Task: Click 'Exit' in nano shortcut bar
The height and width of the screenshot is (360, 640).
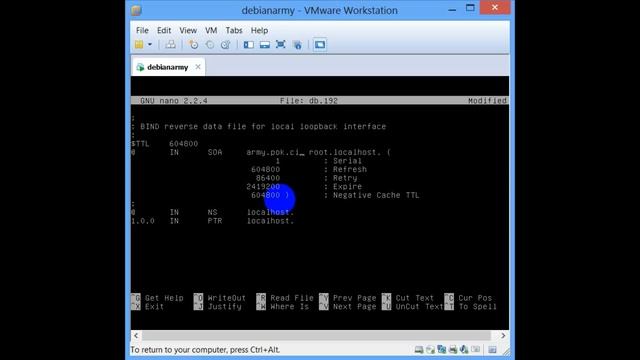Action: coord(154,307)
